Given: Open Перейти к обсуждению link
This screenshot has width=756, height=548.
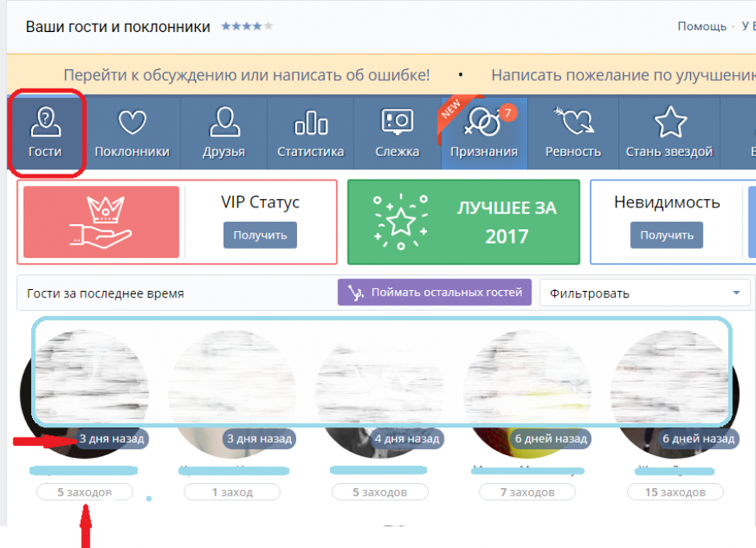Looking at the screenshot, I should 246,75.
